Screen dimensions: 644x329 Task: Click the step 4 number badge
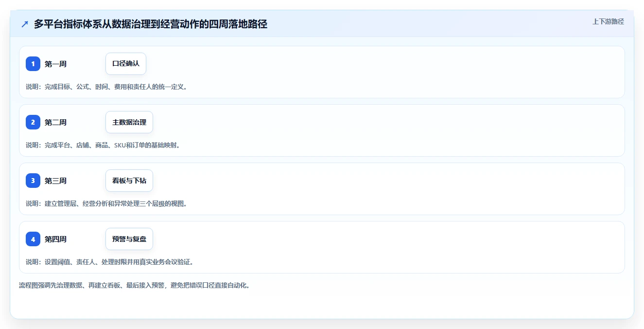33,239
